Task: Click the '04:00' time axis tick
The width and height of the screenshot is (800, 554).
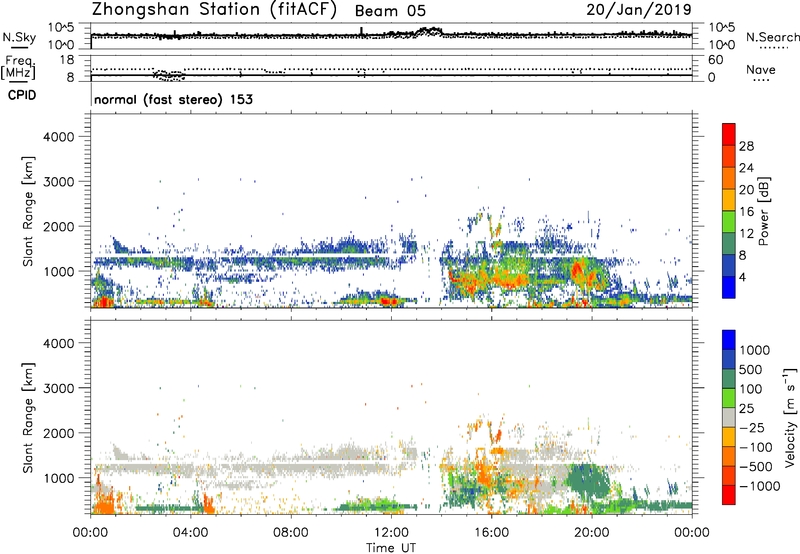Action: click(x=191, y=533)
